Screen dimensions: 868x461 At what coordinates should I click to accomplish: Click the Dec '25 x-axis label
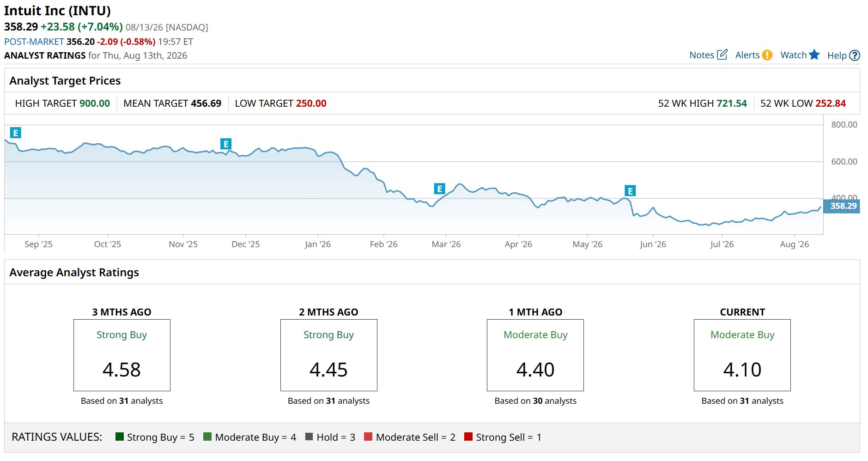[x=246, y=244]
